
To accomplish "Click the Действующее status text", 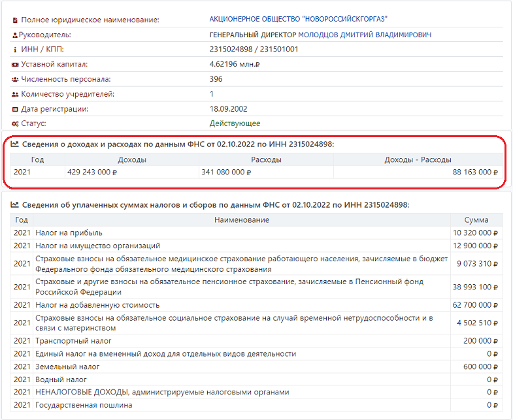I will tap(235, 123).
